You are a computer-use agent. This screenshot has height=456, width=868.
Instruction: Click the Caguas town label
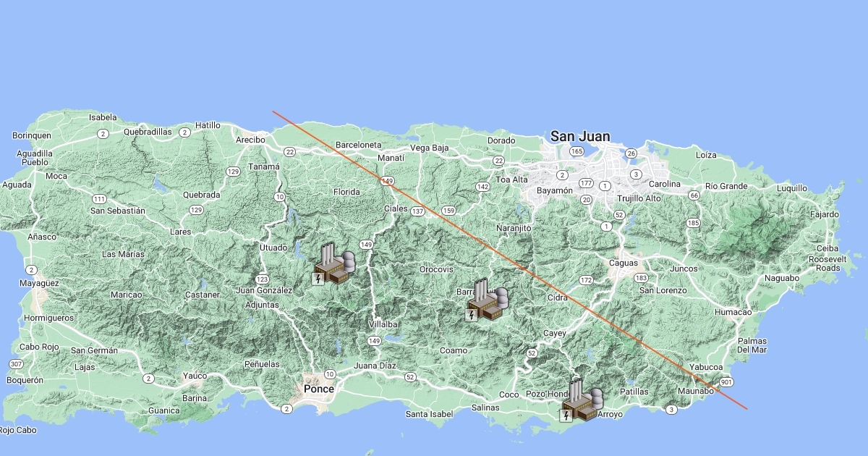(x=623, y=263)
